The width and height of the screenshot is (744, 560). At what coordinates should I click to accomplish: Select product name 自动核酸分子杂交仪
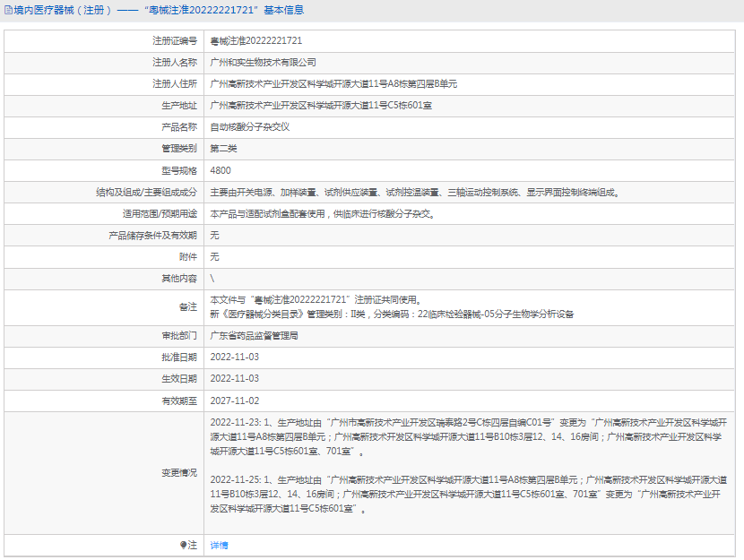click(249, 126)
